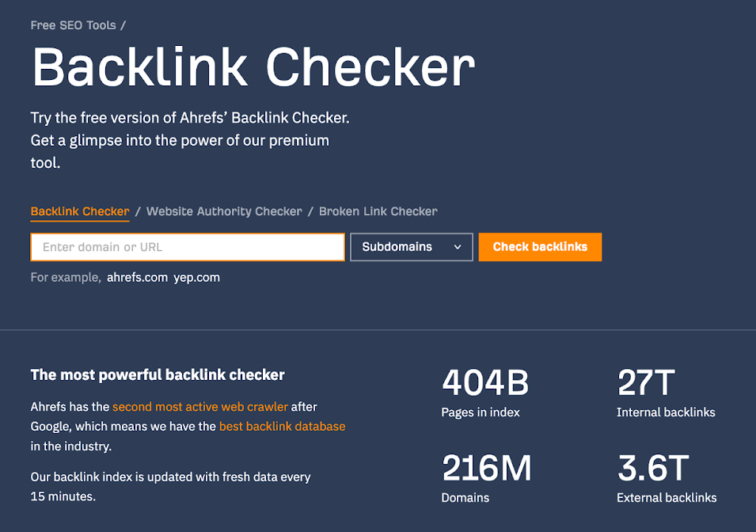Select the Backlink Checker tab
The height and width of the screenshot is (532, 756).
tap(79, 211)
